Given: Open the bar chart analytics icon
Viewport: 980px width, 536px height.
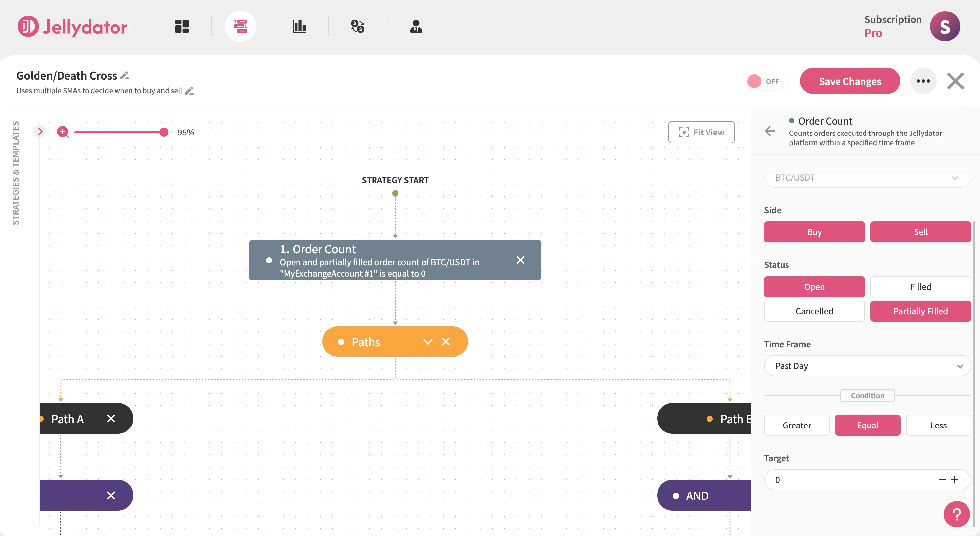Looking at the screenshot, I should pyautogui.click(x=299, y=26).
